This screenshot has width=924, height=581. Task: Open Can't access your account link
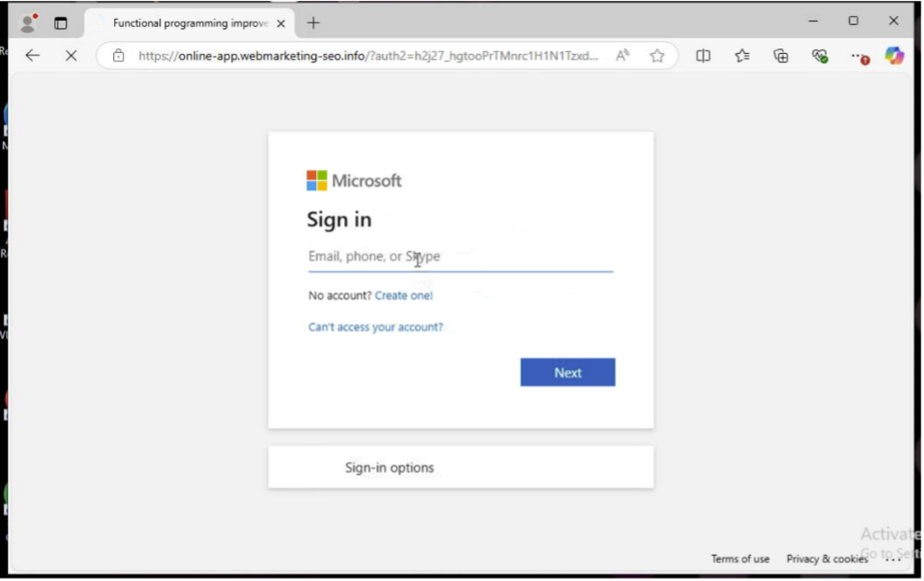click(x=375, y=327)
